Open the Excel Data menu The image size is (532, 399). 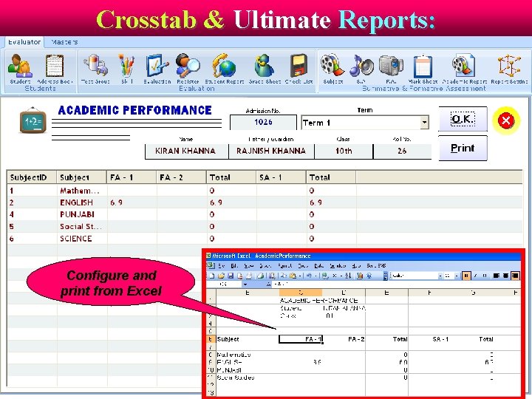pos(318,266)
